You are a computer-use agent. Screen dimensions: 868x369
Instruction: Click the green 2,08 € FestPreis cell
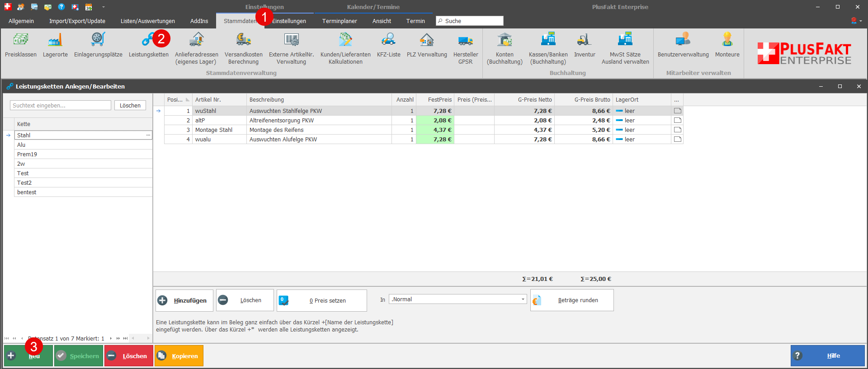tap(435, 120)
